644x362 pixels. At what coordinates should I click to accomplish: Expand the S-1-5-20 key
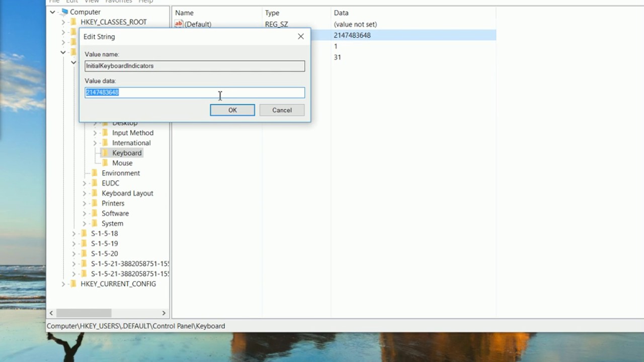[x=73, y=253]
